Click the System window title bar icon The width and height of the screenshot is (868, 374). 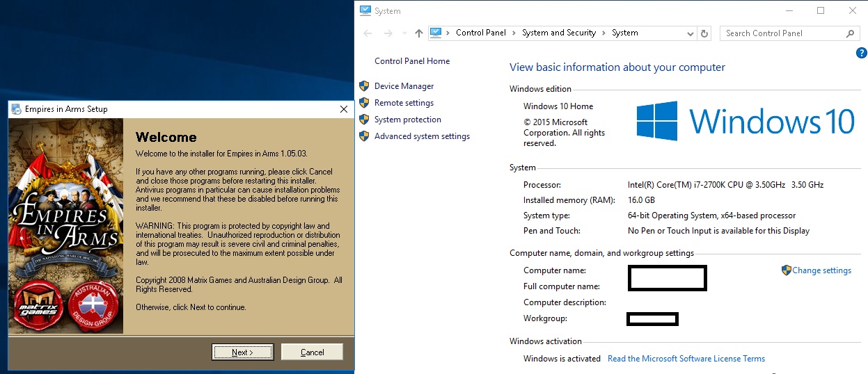click(365, 10)
